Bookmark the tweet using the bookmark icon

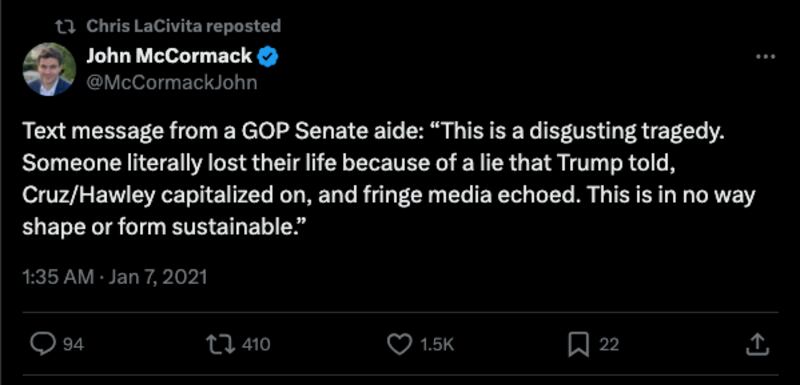(x=579, y=345)
